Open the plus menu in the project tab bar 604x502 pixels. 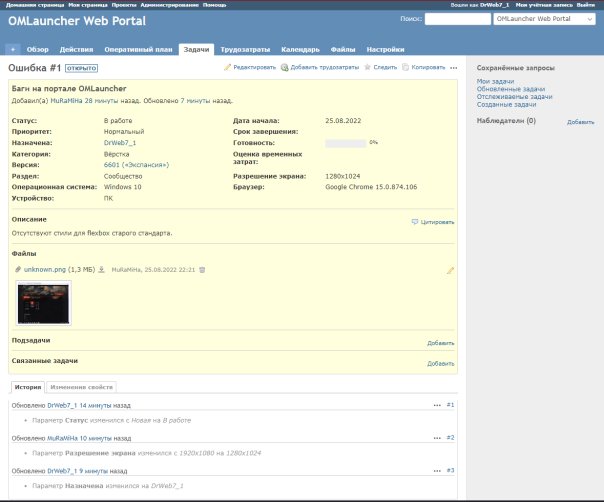pos(13,48)
